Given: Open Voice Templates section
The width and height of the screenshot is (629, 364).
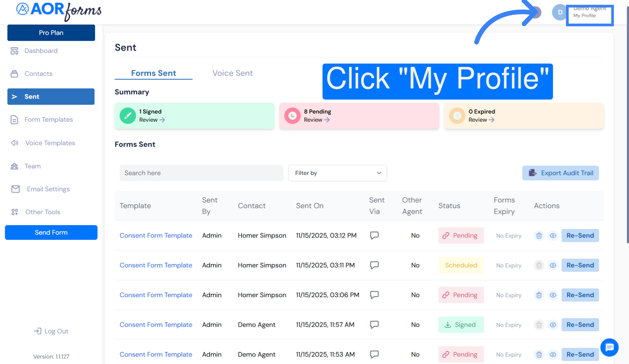Looking at the screenshot, I should coord(50,143).
